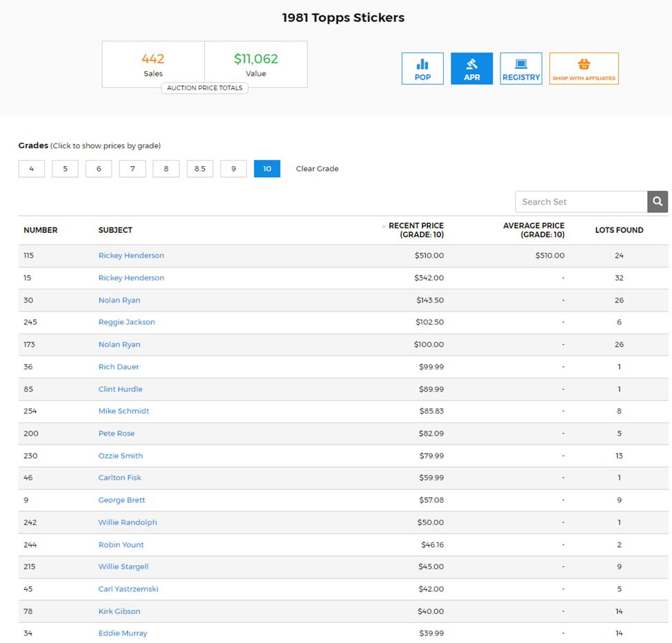
Task: Click the Auction Price Totals label
Action: tap(205, 88)
